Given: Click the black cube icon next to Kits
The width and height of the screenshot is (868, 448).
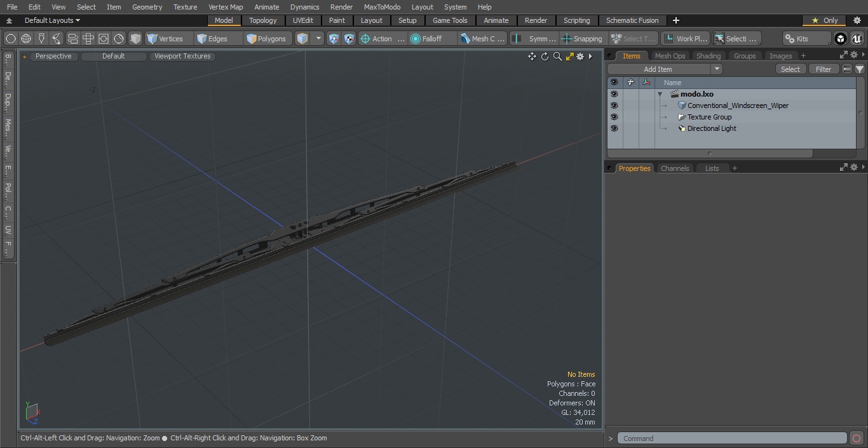Looking at the screenshot, I should [841, 39].
